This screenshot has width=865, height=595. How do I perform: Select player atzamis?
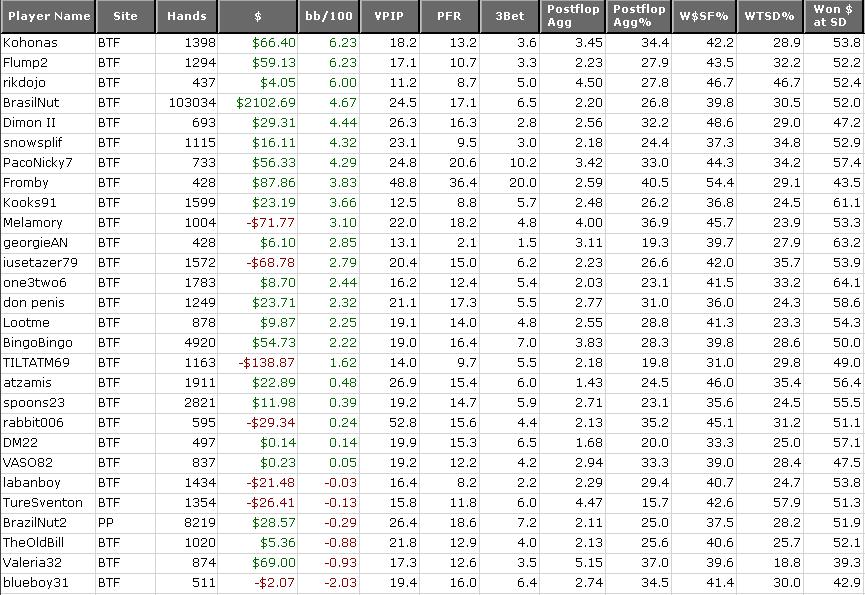(27, 383)
